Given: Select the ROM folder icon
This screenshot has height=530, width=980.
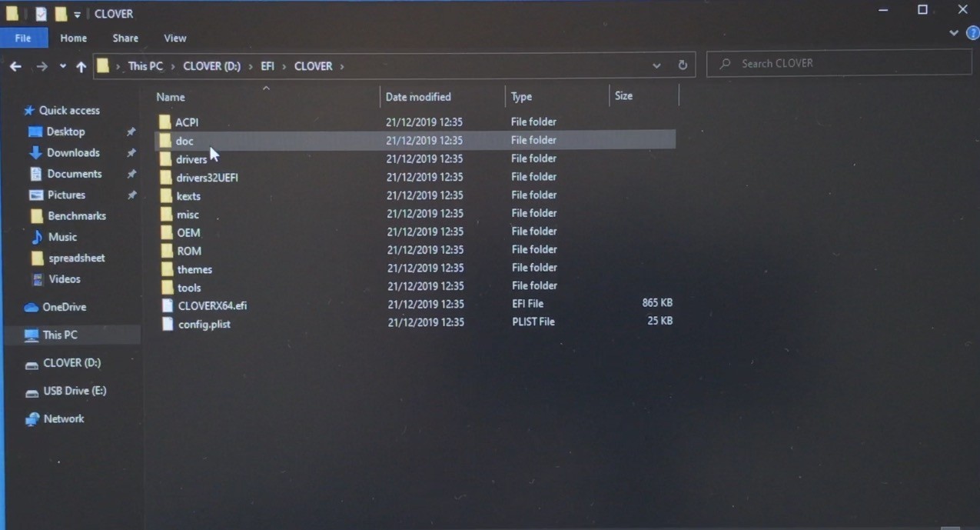Looking at the screenshot, I should click(x=166, y=251).
